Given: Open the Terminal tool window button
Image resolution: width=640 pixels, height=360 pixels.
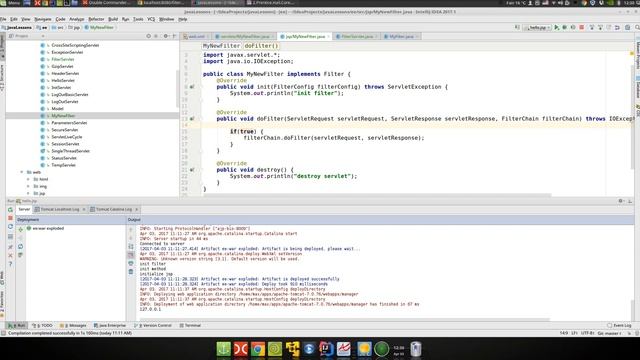Looking at the screenshot, I should click(x=190, y=325).
